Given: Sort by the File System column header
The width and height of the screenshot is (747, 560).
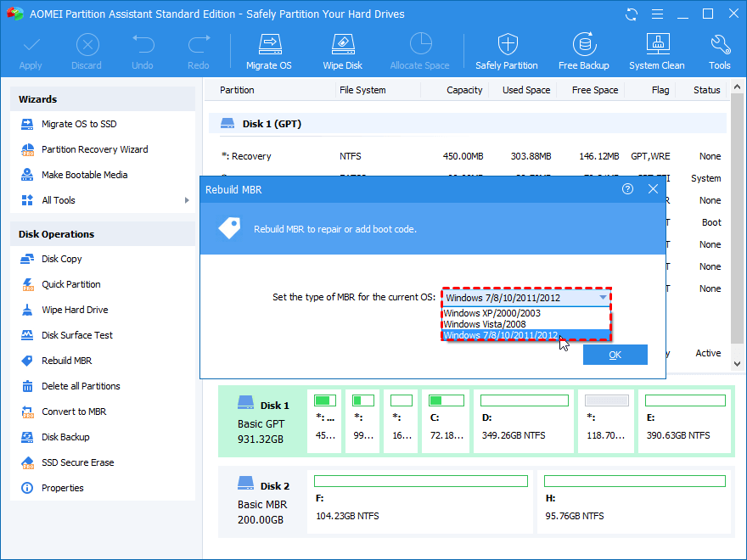Looking at the screenshot, I should pyautogui.click(x=362, y=90).
